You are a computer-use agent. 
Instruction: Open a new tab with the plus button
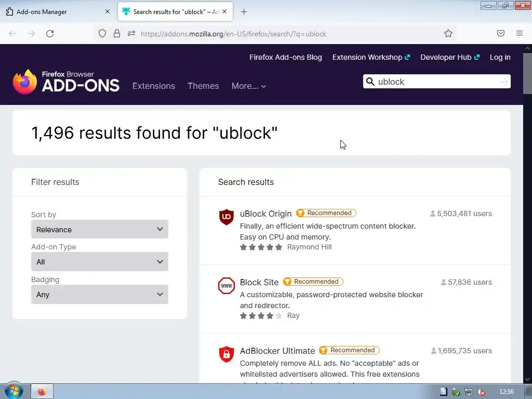(244, 12)
